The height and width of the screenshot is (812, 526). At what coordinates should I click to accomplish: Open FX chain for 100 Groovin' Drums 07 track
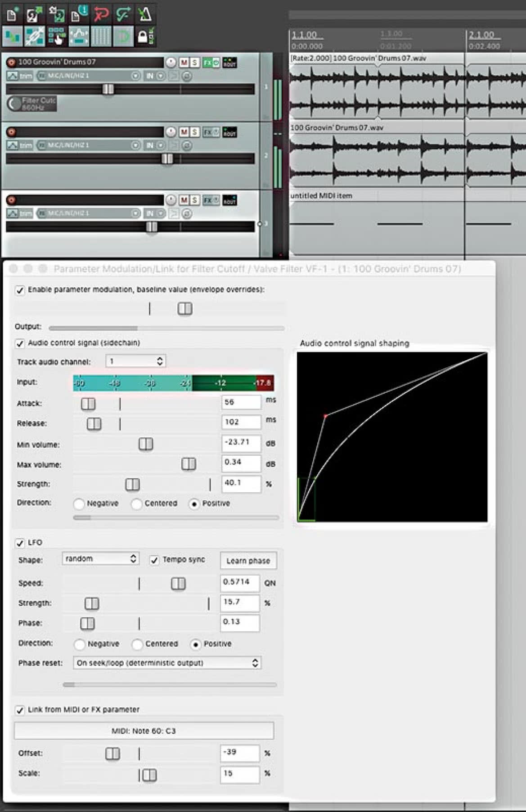pyautogui.click(x=207, y=63)
